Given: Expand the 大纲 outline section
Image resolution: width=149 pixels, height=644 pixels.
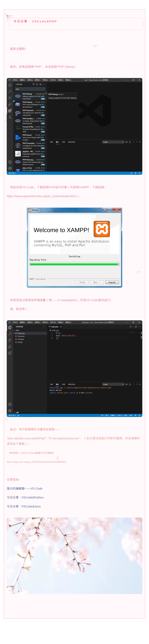Looking at the screenshot, I should tap(30, 412).
